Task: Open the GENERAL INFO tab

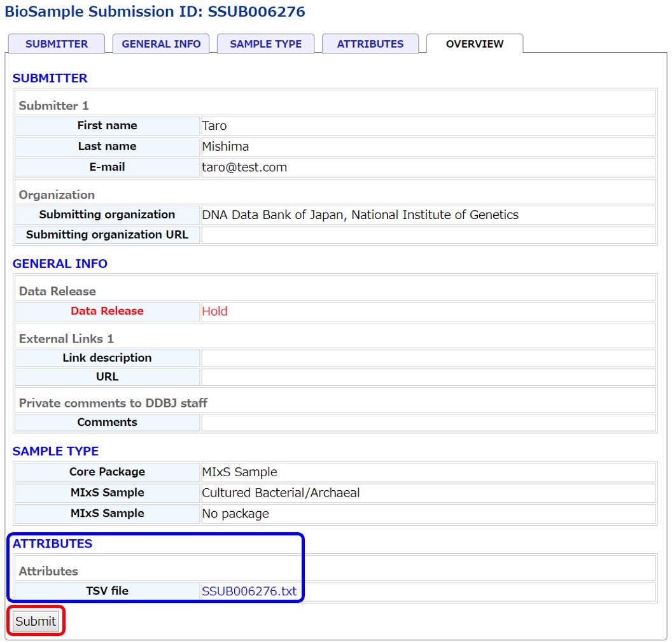Action: 161,44
